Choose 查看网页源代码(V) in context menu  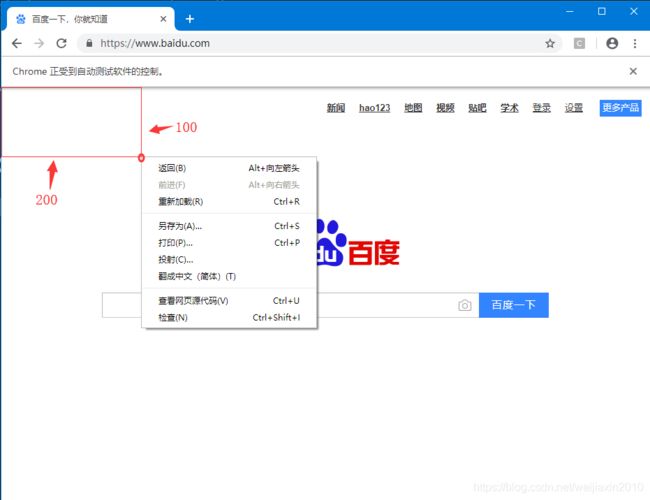229,301
